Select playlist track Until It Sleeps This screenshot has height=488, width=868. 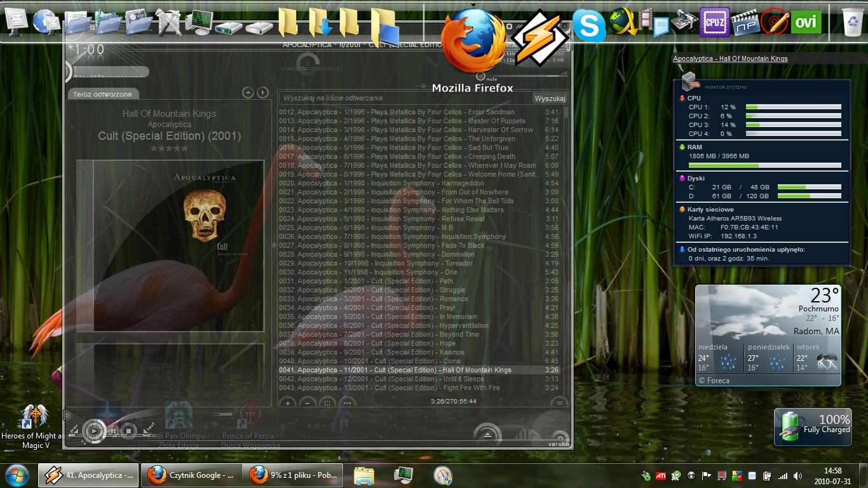click(x=420, y=379)
